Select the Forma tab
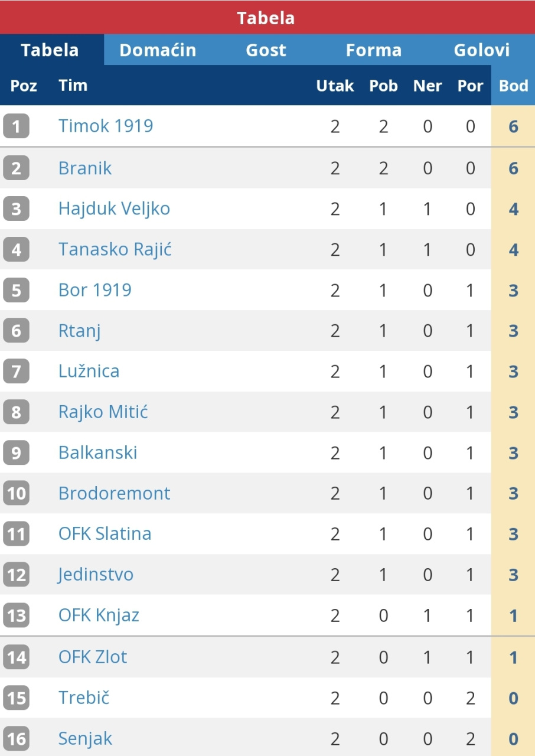 click(373, 50)
